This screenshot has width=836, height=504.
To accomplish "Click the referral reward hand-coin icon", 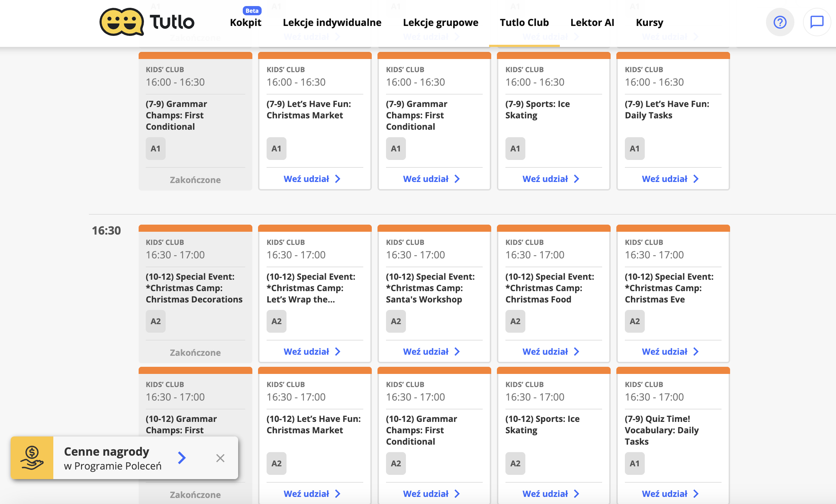I will click(x=32, y=458).
